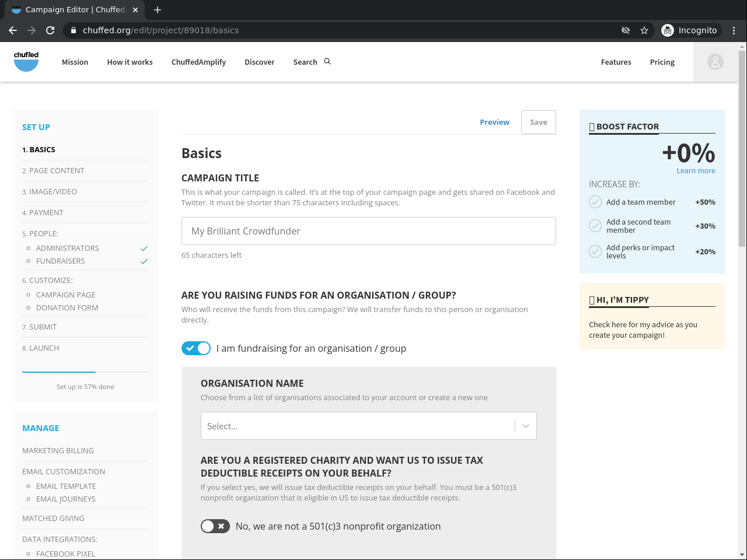Reload the page
The image size is (747, 560).
pos(50,30)
